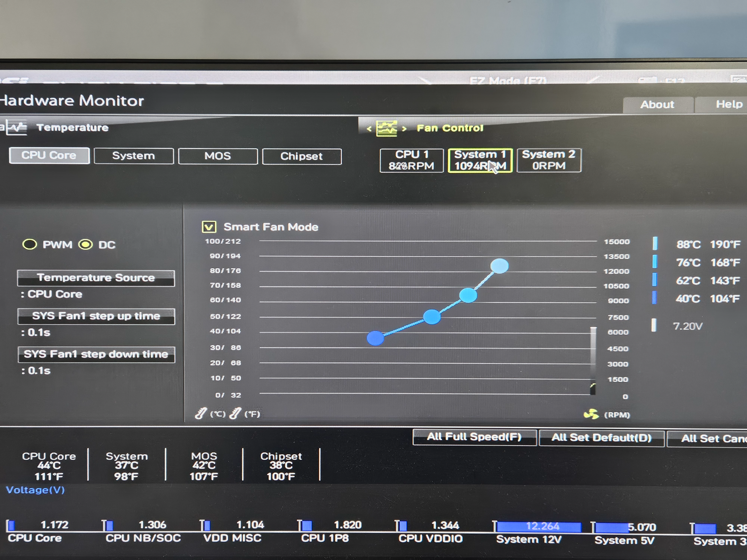
Task: Click the color bar next to 40°C
Action: pyautogui.click(x=654, y=298)
